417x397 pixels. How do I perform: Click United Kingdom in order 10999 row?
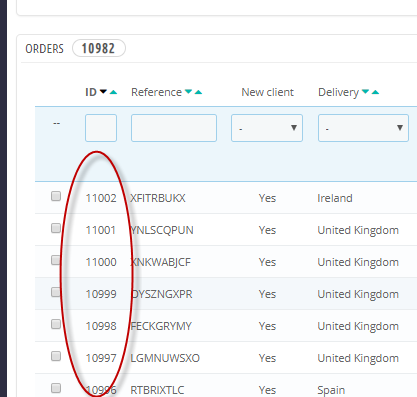(358, 294)
